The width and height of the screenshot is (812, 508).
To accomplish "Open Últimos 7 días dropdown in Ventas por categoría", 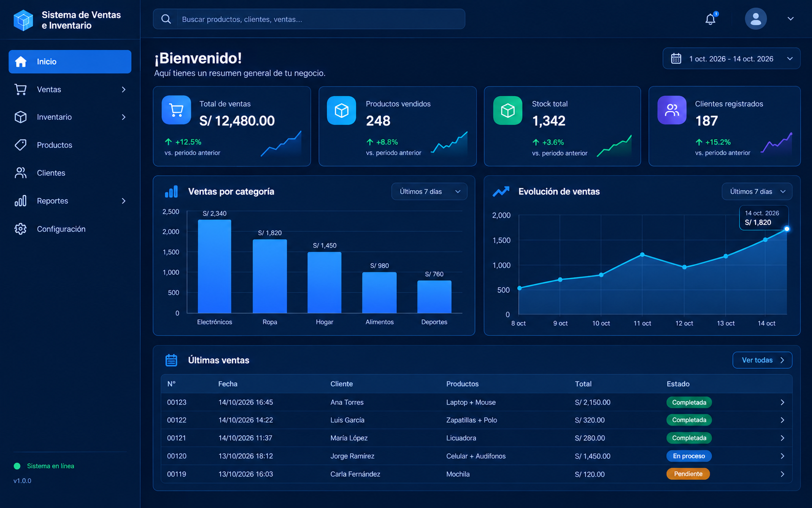I will pyautogui.click(x=430, y=192).
